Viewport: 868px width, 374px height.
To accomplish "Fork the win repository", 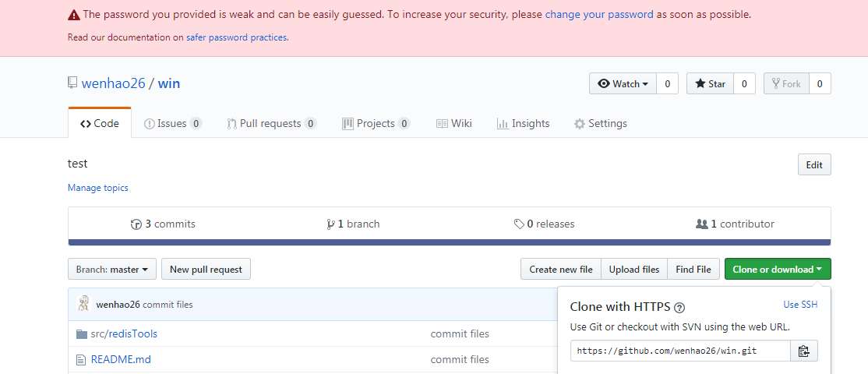I will coord(786,84).
